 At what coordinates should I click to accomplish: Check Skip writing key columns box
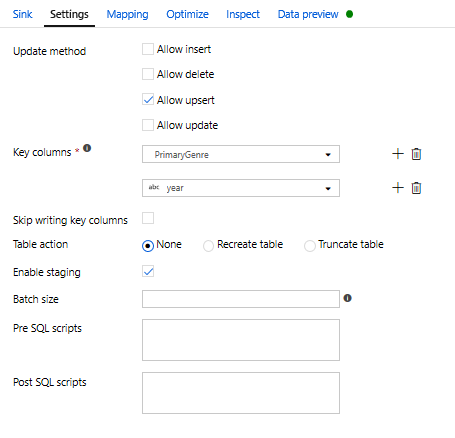(x=148, y=218)
